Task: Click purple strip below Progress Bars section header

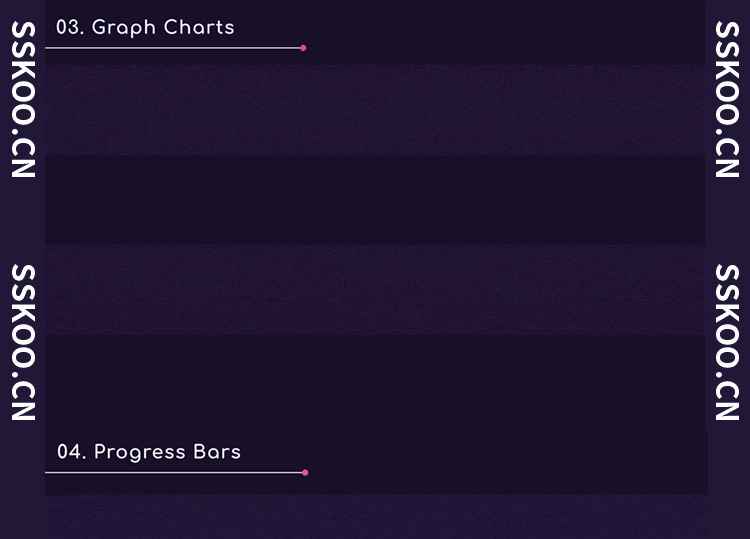Action: click(375, 515)
